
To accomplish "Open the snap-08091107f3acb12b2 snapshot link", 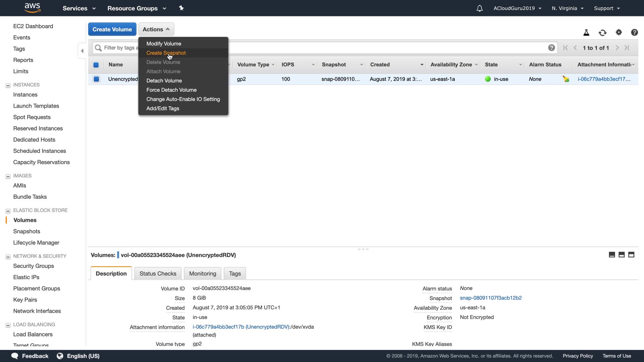I will pos(490,298).
